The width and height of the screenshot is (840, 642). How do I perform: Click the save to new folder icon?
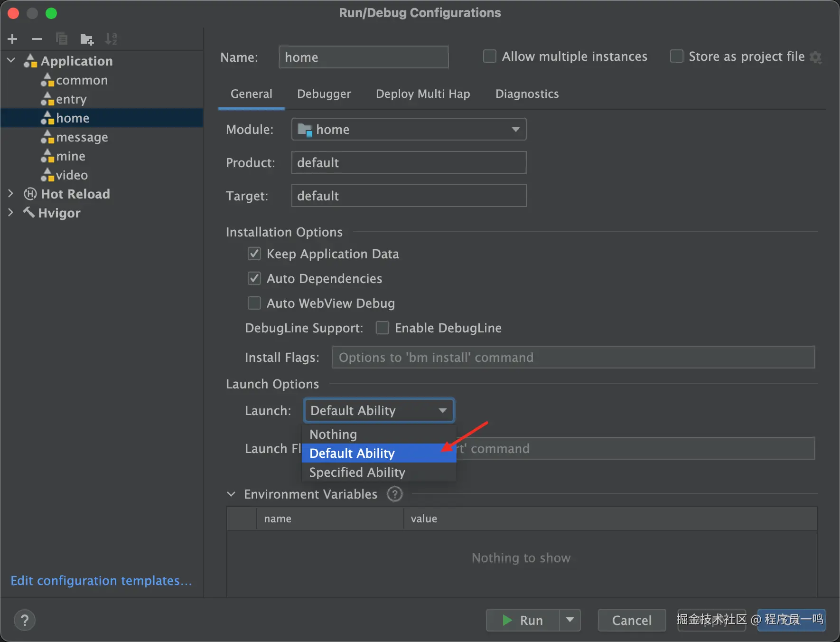click(x=87, y=39)
